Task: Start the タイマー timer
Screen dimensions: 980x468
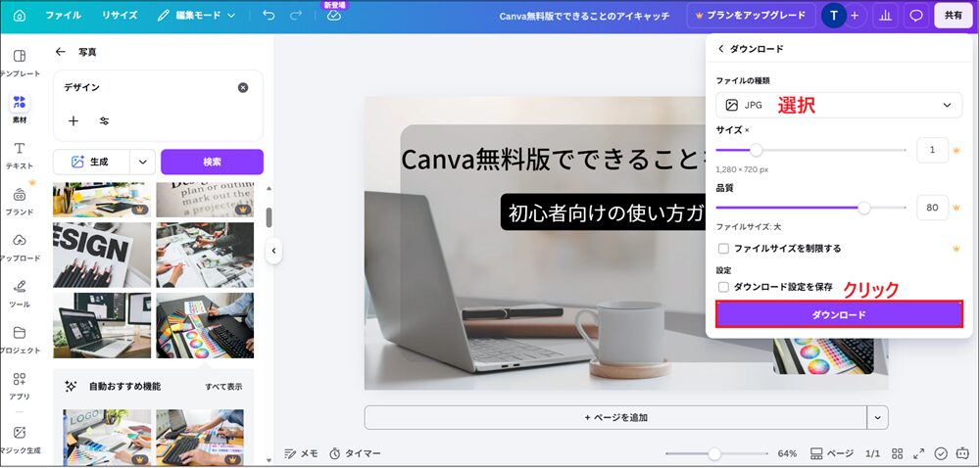Action: click(355, 453)
